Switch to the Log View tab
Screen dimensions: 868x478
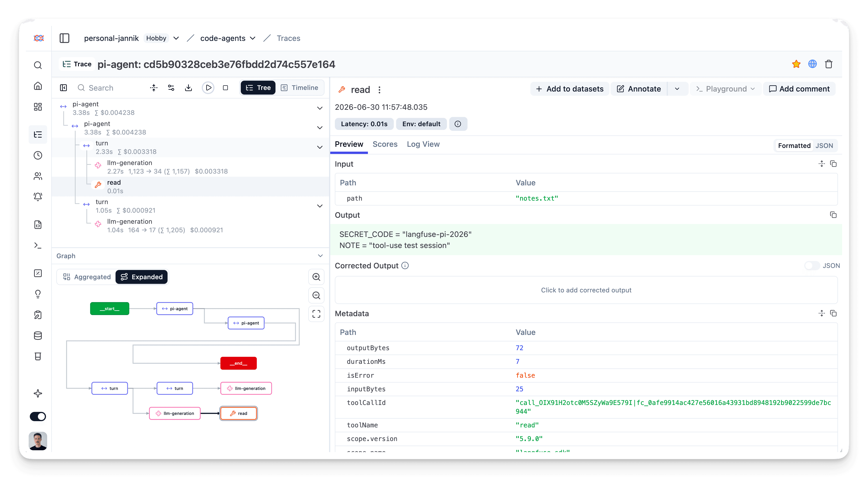[x=423, y=144]
